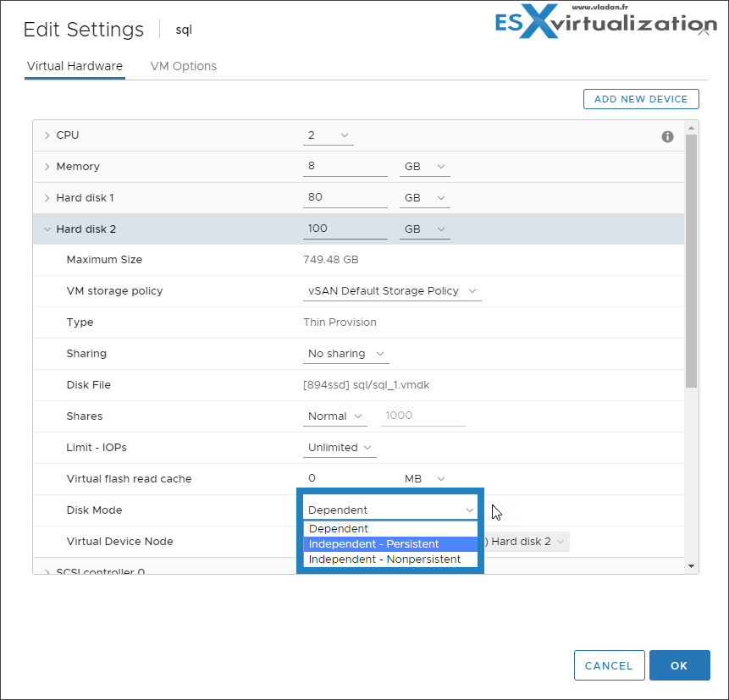This screenshot has width=729, height=700.
Task: Click the ADD NEW DEVICE button
Action: pyautogui.click(x=641, y=99)
